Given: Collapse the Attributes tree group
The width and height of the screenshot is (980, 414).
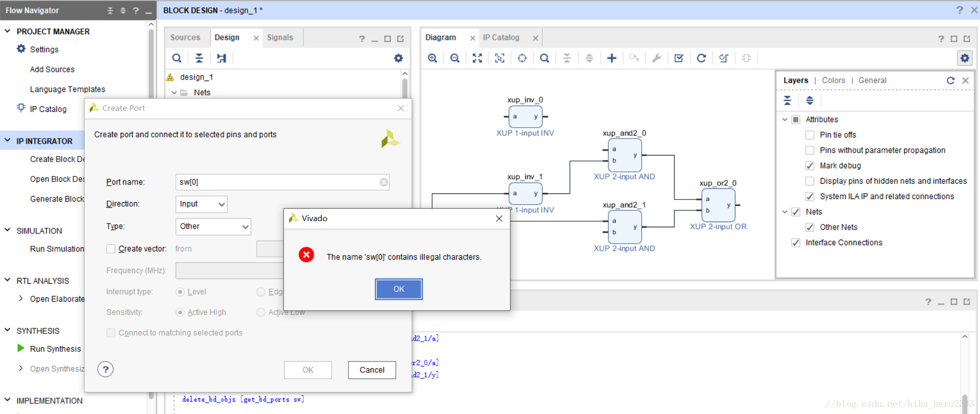Looking at the screenshot, I should point(785,120).
